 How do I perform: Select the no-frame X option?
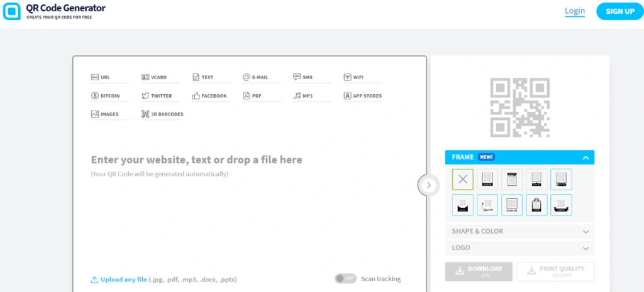tap(462, 180)
